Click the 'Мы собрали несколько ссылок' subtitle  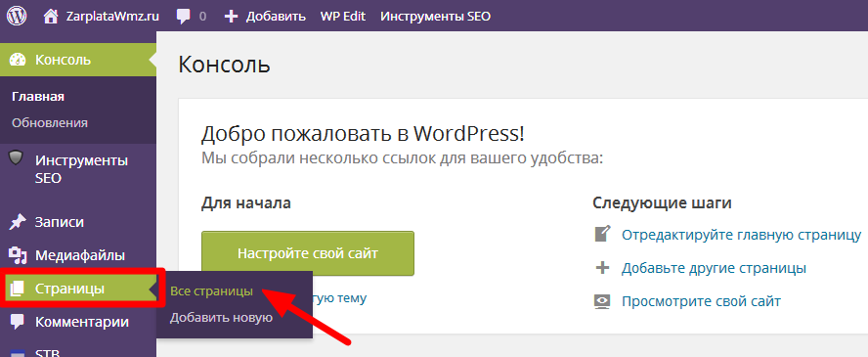[402, 158]
